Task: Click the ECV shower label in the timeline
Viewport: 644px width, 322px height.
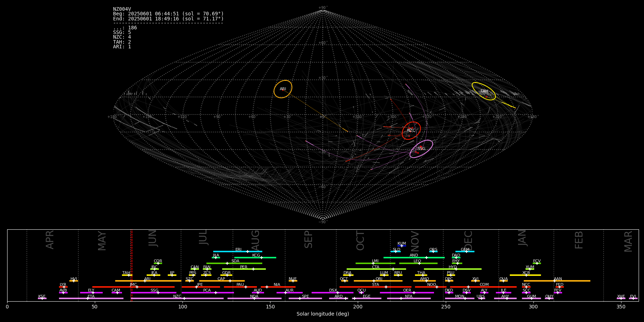Action: pyautogui.click(x=537, y=261)
